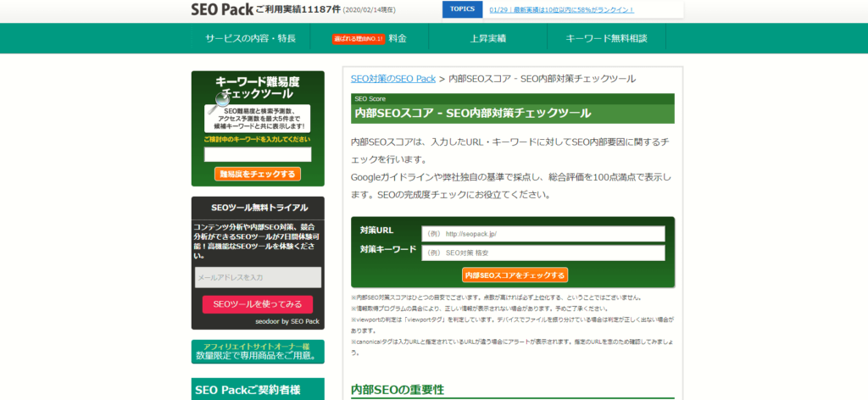Open サービスの内容・特長 menu item
This screenshot has width=868, height=400.
pyautogui.click(x=250, y=39)
